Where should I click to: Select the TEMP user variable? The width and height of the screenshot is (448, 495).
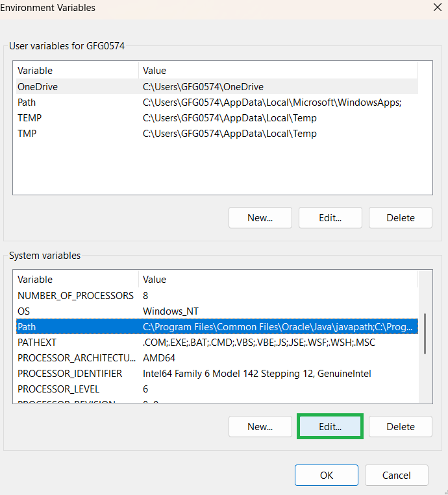29,118
